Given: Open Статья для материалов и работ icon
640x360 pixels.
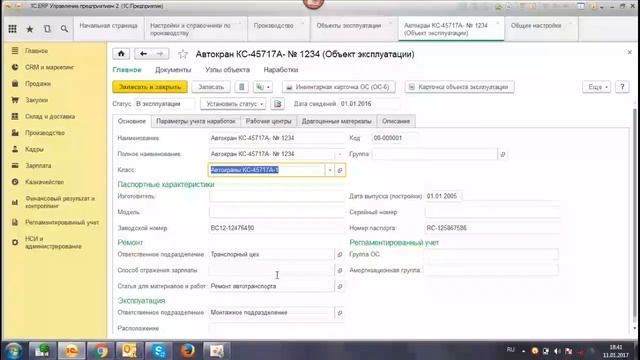Looking at the screenshot, I should tap(340, 286).
